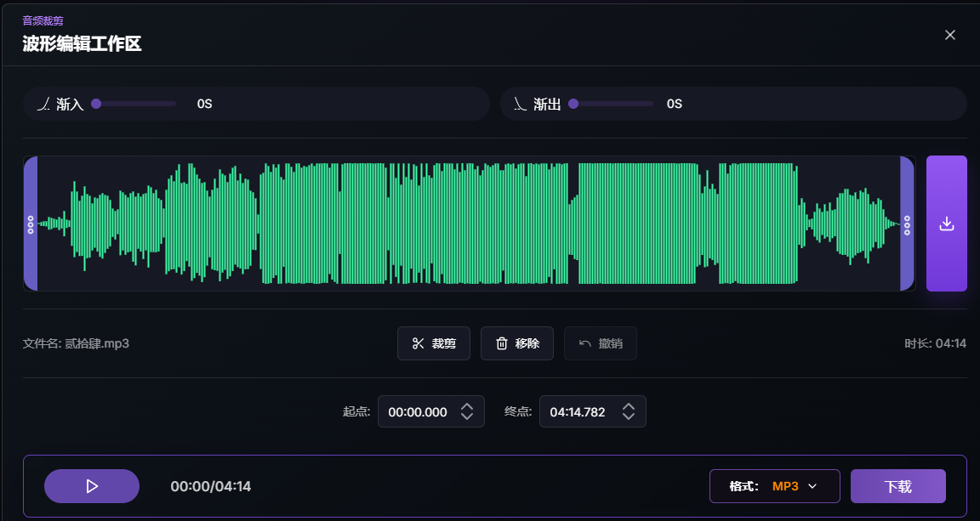Screen dimensions: 980x521
Task: Click the fade-in slider handle
Action: click(96, 104)
